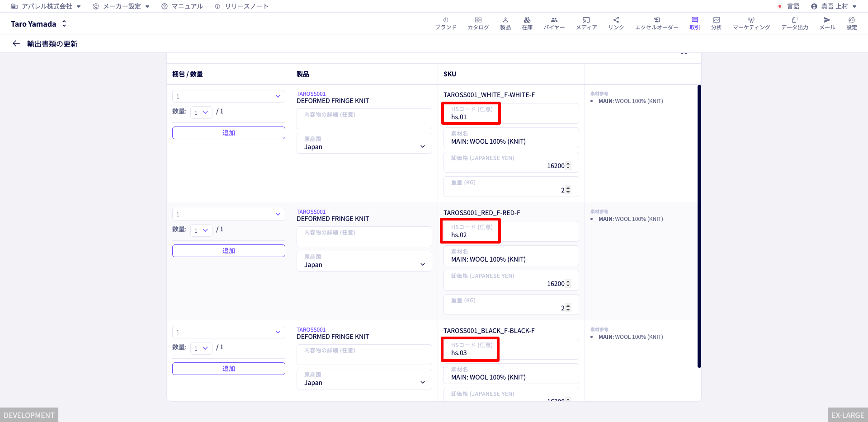Click 追加 button in the BLACK SKU row

click(x=229, y=369)
